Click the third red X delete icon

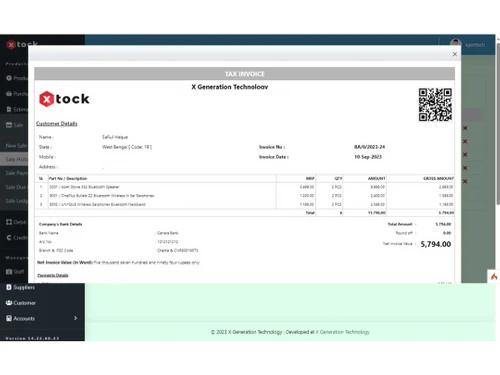point(465,155)
